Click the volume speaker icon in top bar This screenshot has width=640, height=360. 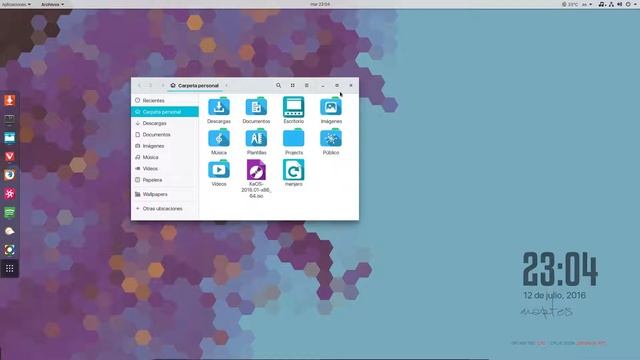[x=620, y=4]
